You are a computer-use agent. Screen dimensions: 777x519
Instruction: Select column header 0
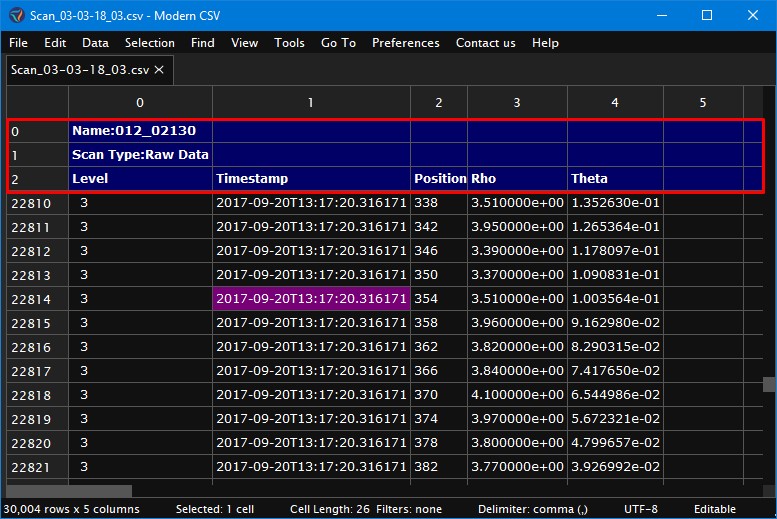click(140, 103)
